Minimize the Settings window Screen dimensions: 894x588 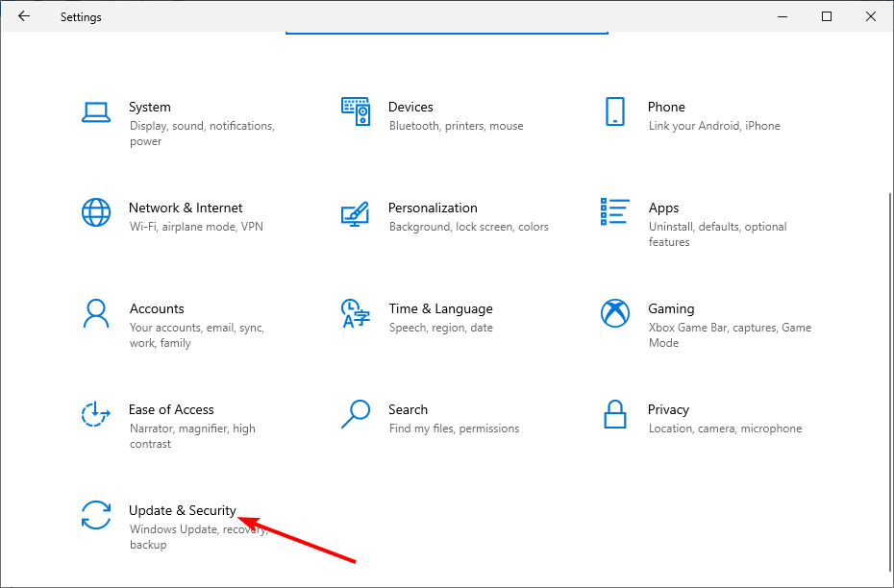782,16
